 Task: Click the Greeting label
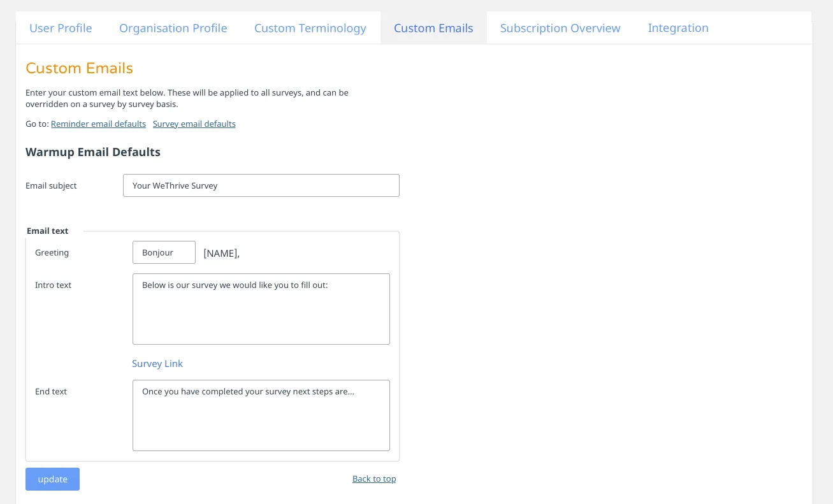(52, 252)
